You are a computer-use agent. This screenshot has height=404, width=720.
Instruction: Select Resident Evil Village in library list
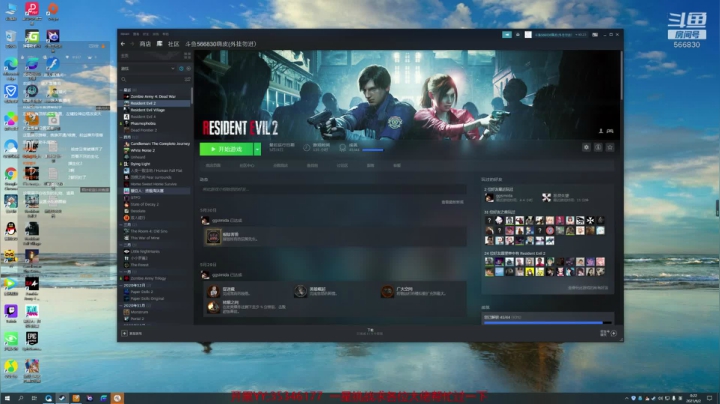(147, 110)
